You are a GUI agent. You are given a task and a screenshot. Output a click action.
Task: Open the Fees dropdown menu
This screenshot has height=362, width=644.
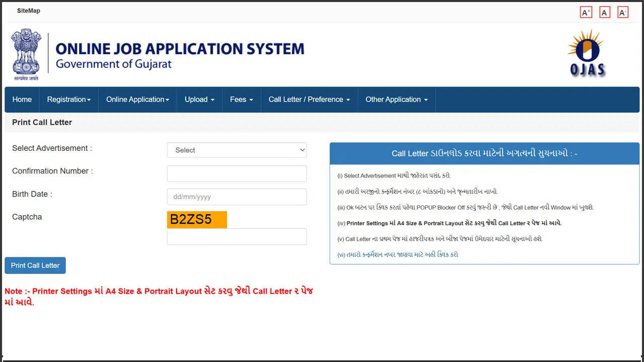[241, 100]
